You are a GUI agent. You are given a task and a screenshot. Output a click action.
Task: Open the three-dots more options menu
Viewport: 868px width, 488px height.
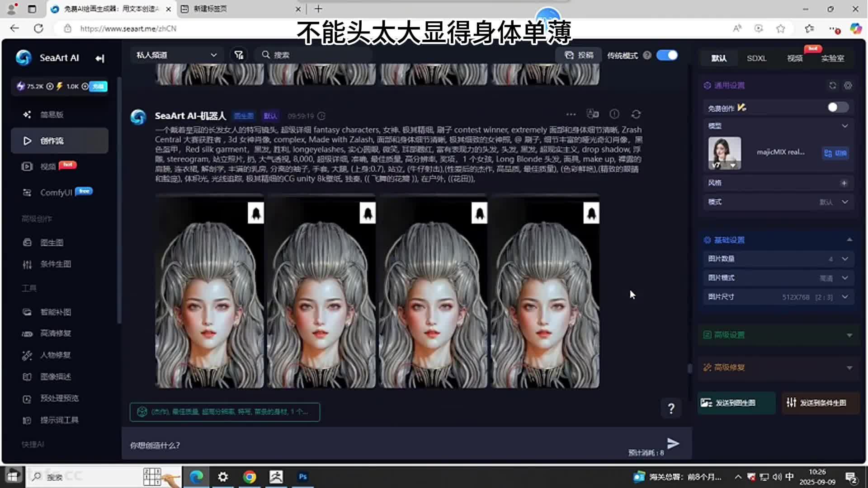click(x=571, y=114)
